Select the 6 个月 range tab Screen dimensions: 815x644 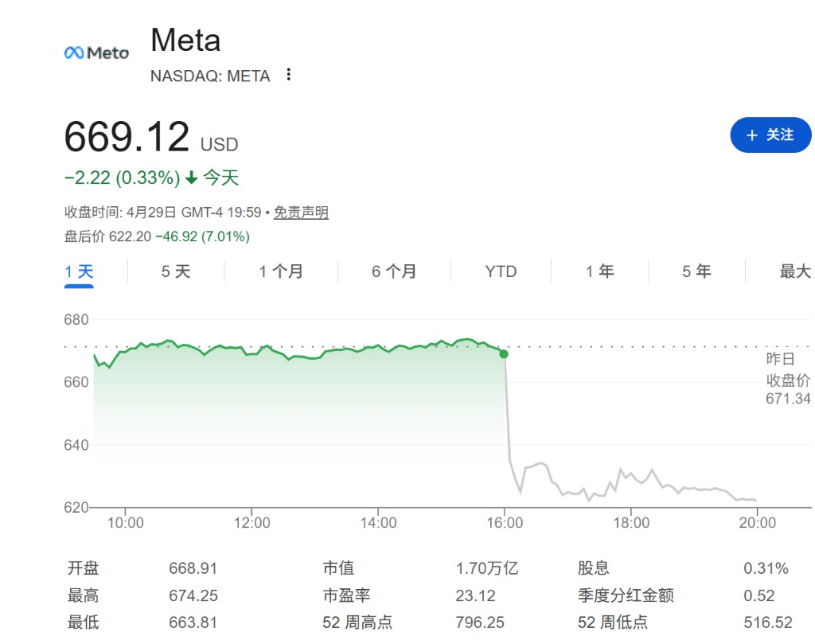pyautogui.click(x=394, y=271)
